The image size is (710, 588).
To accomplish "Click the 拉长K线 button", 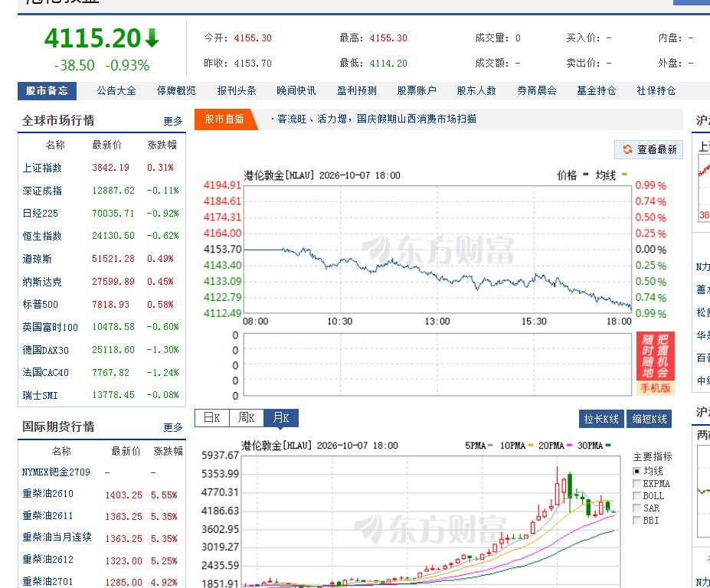I will pyautogui.click(x=601, y=419).
